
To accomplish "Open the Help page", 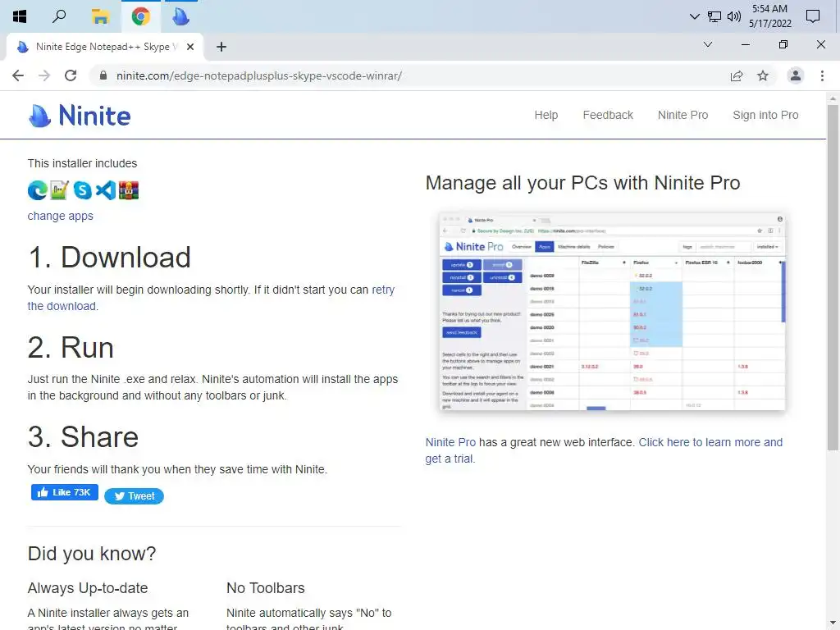I will point(546,115).
